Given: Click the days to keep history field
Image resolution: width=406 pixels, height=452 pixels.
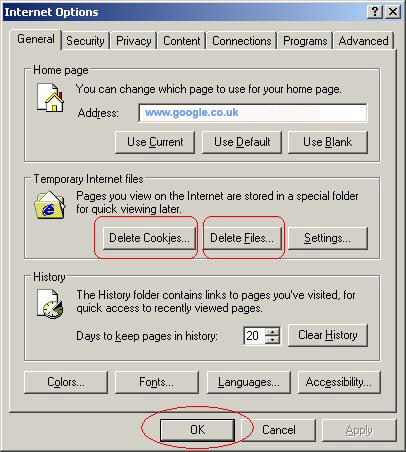Looking at the screenshot, I should point(255,336).
